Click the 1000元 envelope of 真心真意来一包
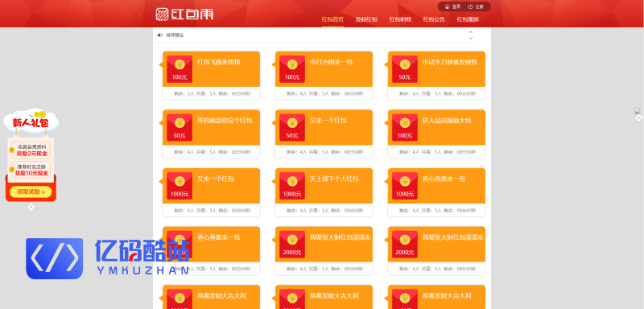 click(405, 186)
